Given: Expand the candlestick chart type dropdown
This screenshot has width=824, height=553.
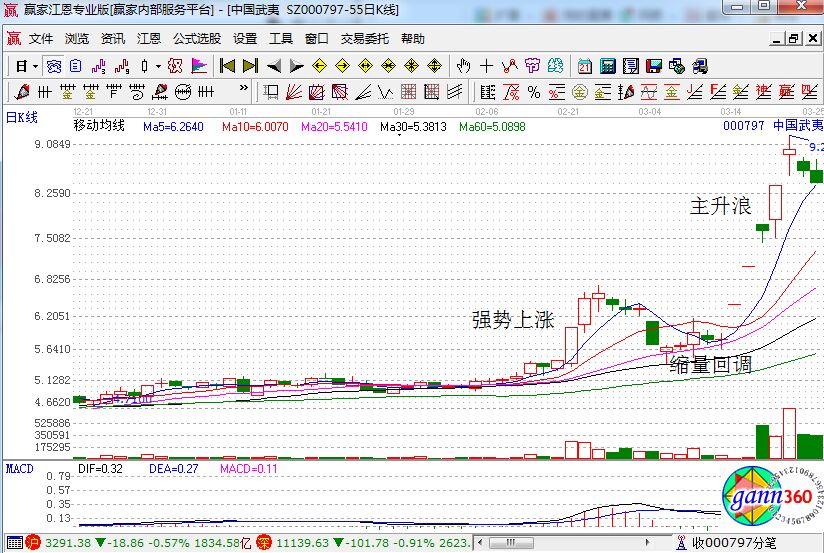Looking at the screenshot, I should [157, 66].
